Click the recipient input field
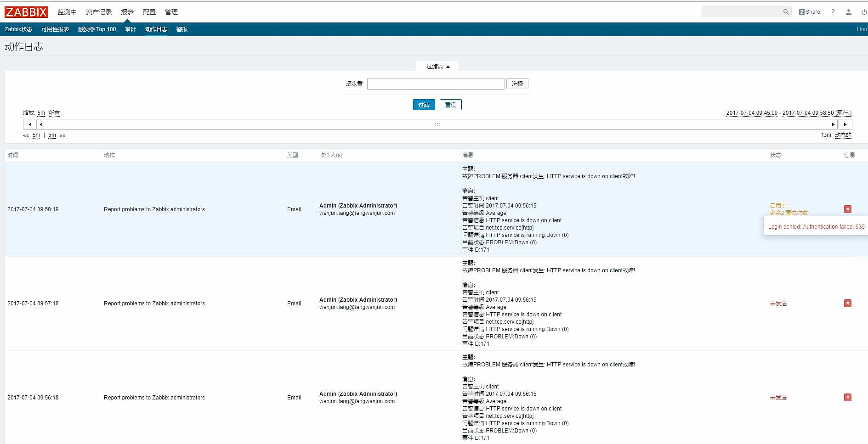Screen dimensions: 868x444 click(436, 84)
